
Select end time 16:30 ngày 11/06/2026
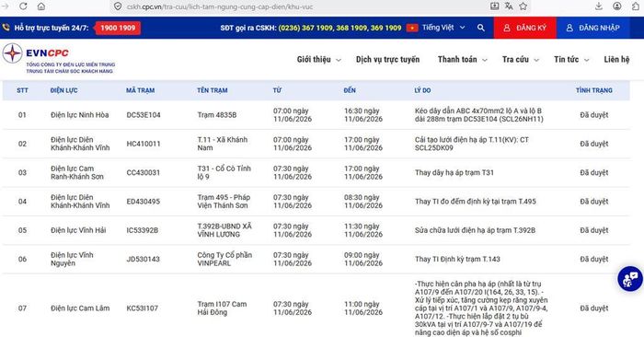click(x=363, y=115)
